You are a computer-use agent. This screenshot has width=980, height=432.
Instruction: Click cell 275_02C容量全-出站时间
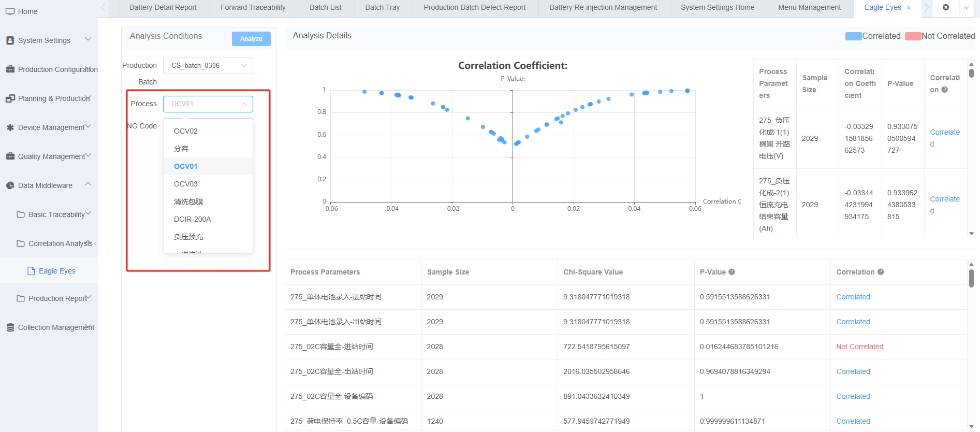click(332, 371)
